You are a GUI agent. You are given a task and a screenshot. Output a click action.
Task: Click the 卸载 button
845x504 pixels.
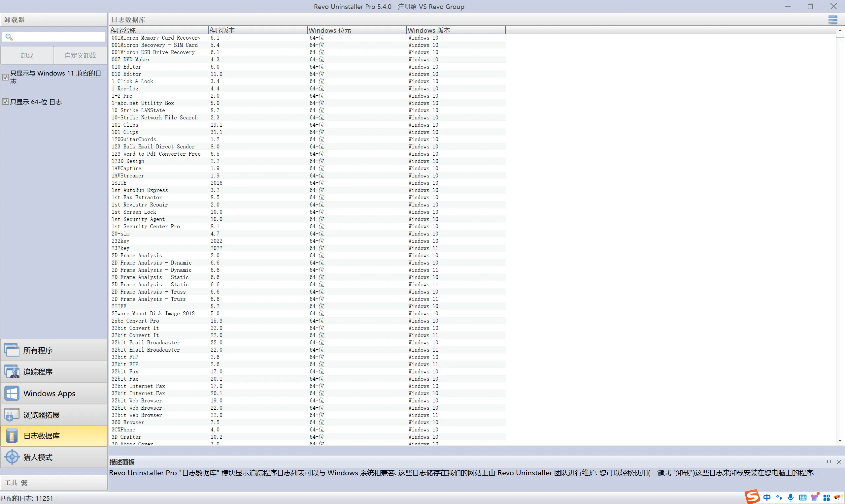click(27, 55)
